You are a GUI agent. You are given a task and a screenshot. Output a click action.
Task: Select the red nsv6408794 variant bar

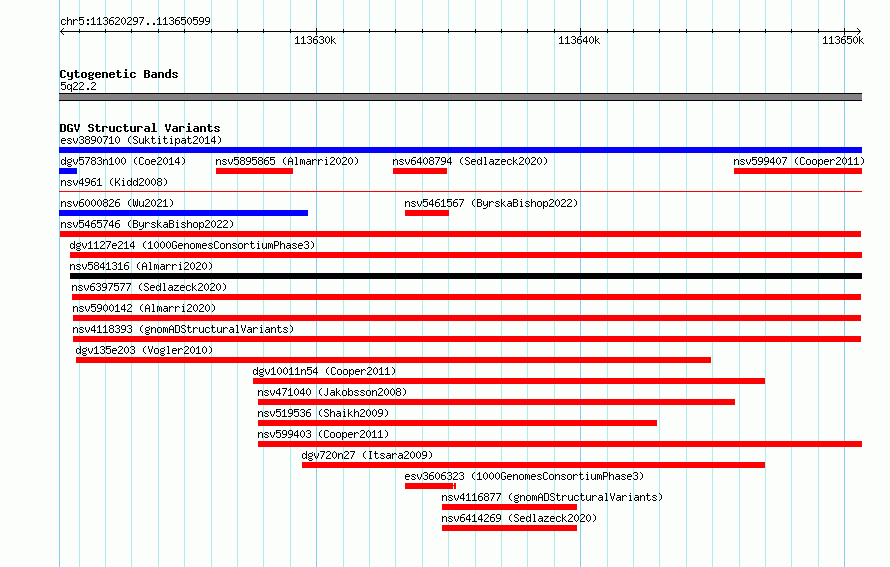pyautogui.click(x=420, y=171)
